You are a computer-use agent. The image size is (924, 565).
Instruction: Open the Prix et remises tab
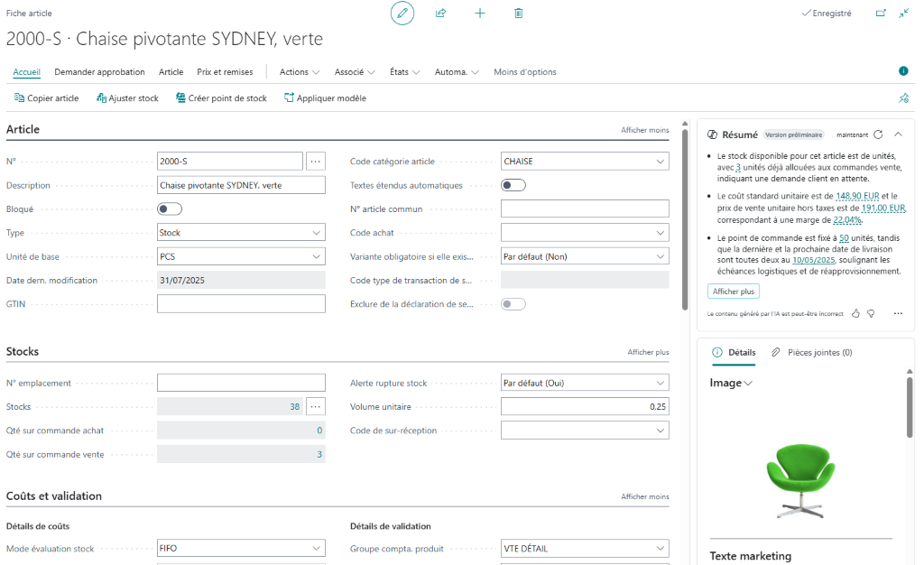coord(225,72)
